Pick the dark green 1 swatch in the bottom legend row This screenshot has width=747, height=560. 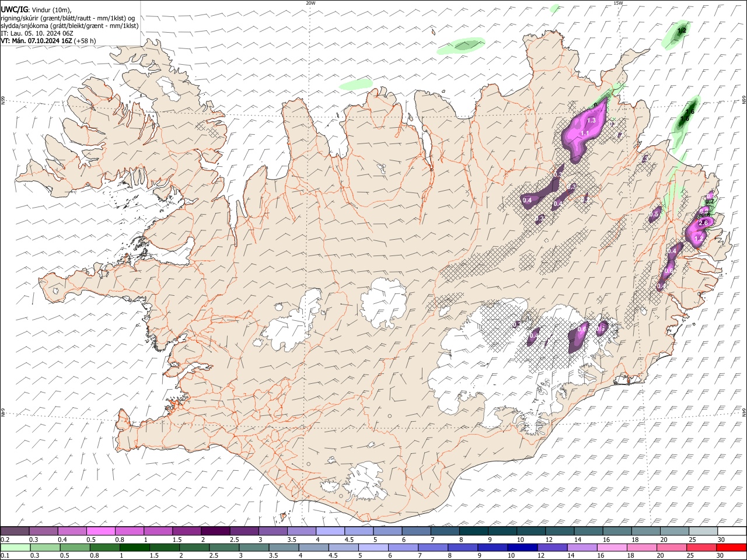[135, 547]
